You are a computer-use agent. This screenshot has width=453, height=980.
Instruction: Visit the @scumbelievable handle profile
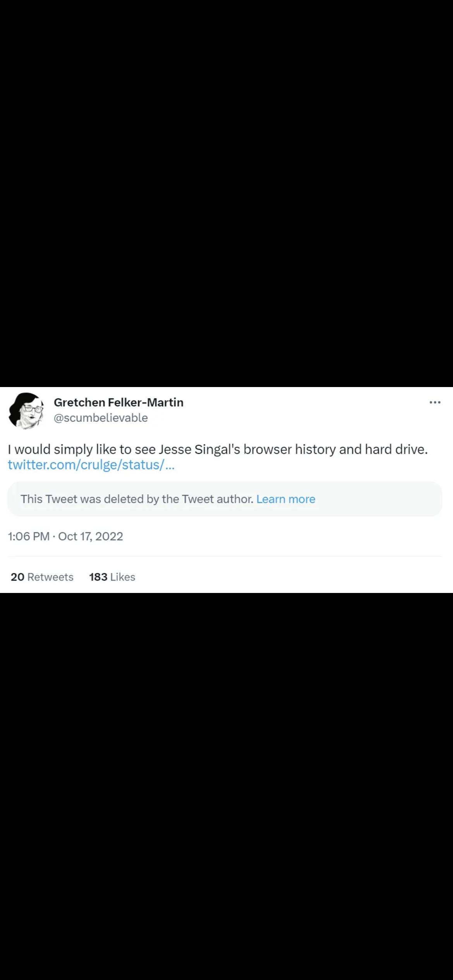[101, 418]
